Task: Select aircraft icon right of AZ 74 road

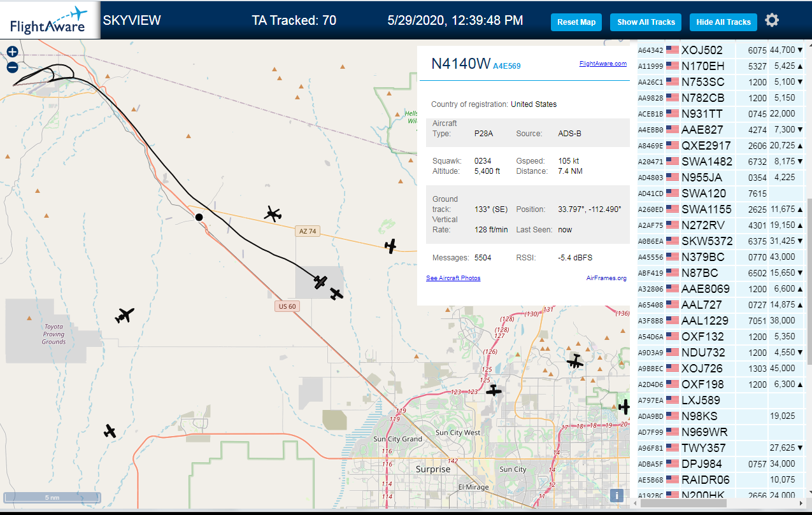Action: pyautogui.click(x=390, y=246)
